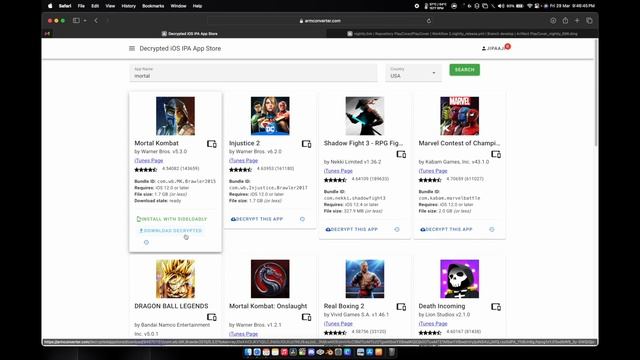Open the Real Boxing 2 iTunes Page link
Screen dimensions: 640x360
(338, 324)
